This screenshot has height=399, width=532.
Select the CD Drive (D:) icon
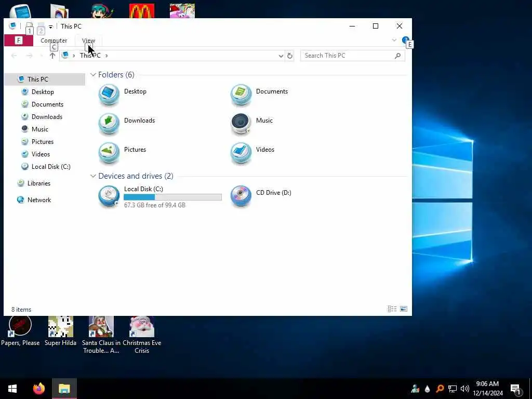click(x=241, y=196)
